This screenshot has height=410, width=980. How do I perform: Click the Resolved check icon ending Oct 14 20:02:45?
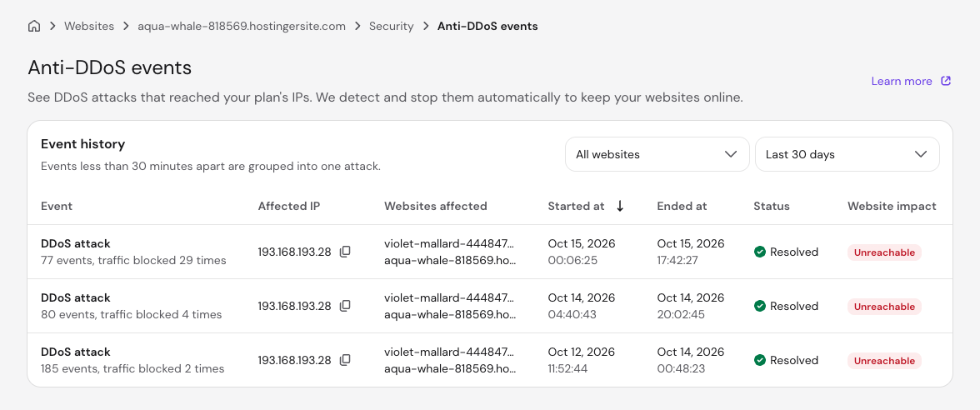click(x=760, y=307)
